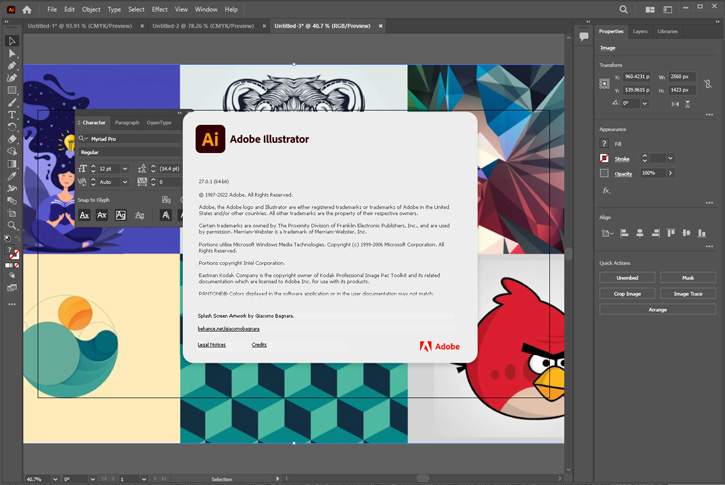This screenshot has height=485, width=725.
Task: Select the Eyedropper tool
Action: [12, 176]
